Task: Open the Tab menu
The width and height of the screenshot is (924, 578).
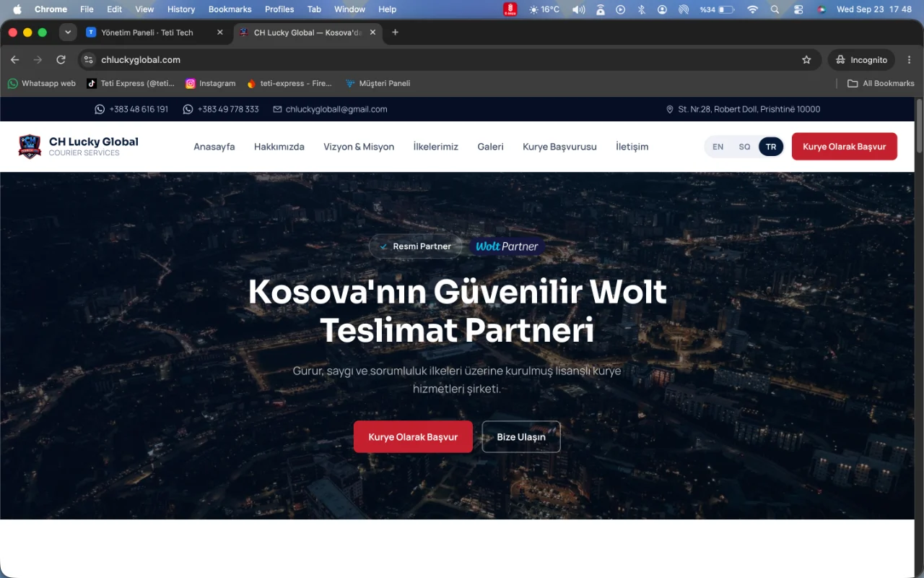Action: point(314,9)
